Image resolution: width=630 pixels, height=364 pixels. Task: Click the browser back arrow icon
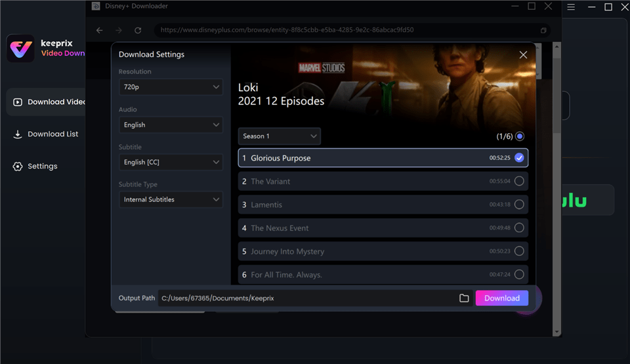coord(100,30)
